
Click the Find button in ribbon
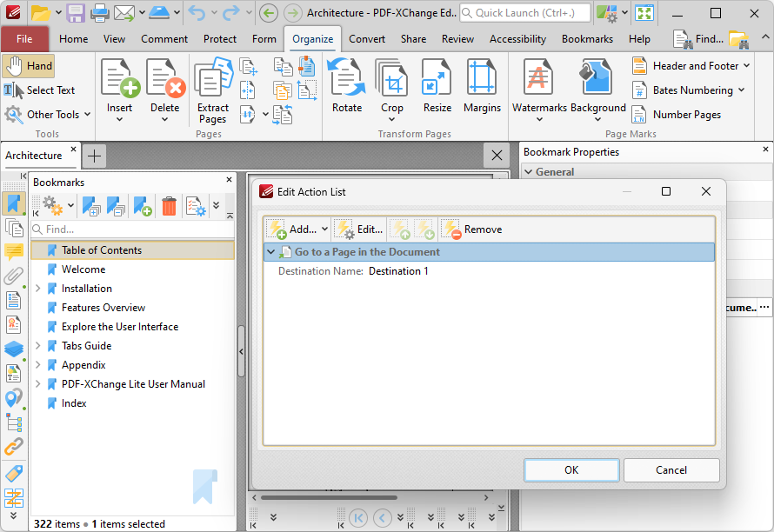(x=698, y=39)
